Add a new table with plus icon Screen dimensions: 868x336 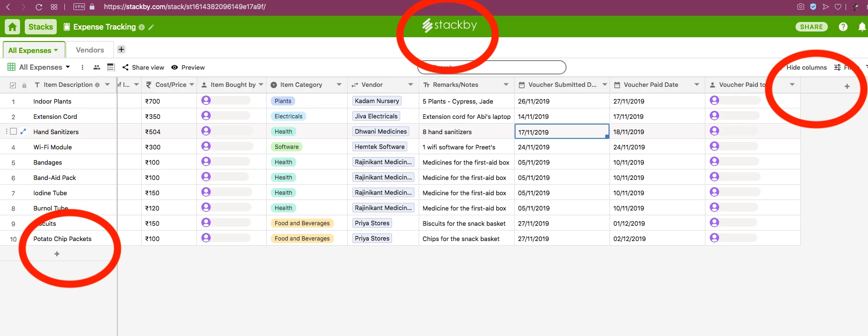click(121, 49)
